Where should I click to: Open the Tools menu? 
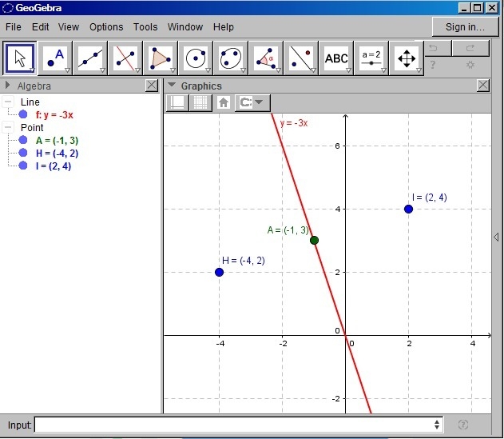pyautogui.click(x=145, y=26)
